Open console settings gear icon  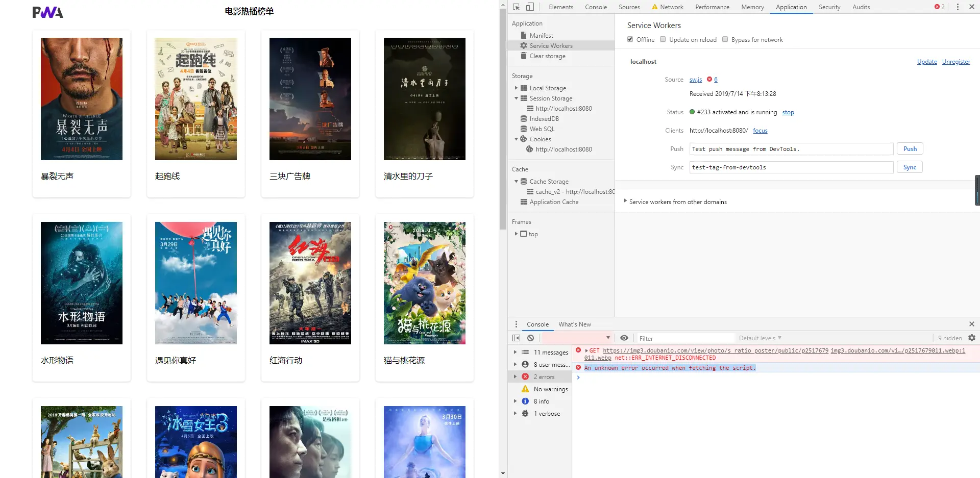tap(972, 338)
